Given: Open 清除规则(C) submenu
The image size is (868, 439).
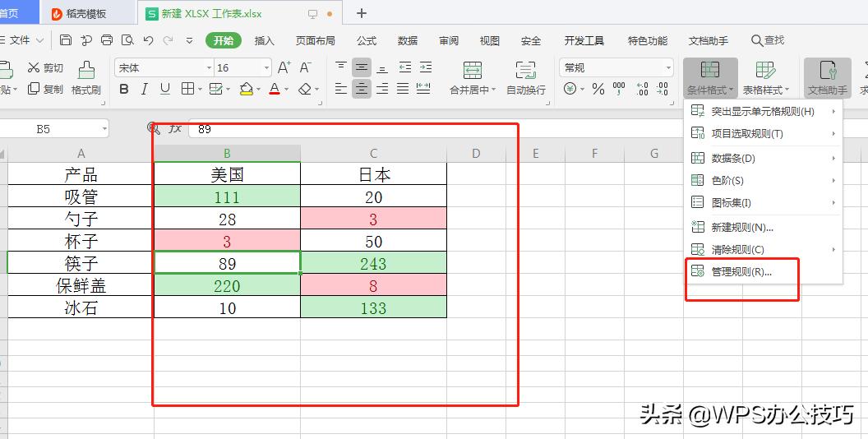Looking at the screenshot, I should [x=764, y=250].
